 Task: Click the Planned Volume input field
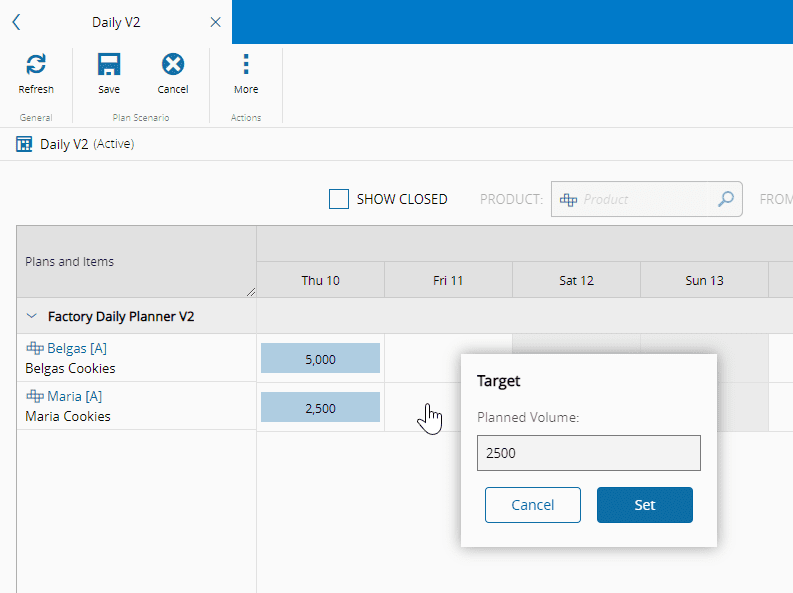coord(588,452)
